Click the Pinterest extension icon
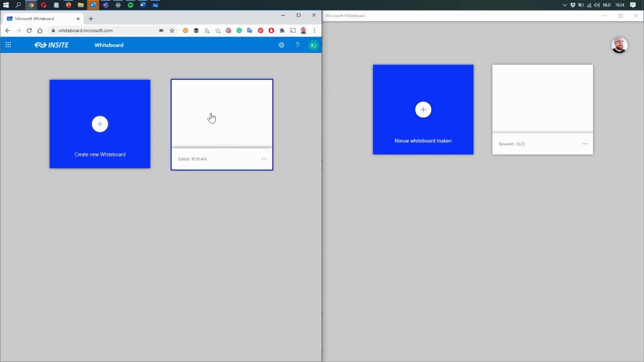Image resolution: width=644 pixels, height=362 pixels. (261, 31)
